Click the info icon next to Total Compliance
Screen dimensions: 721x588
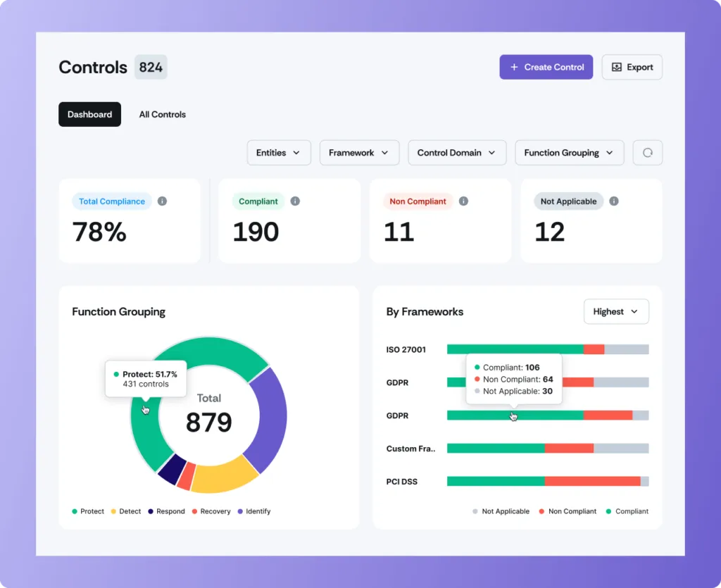(x=162, y=201)
